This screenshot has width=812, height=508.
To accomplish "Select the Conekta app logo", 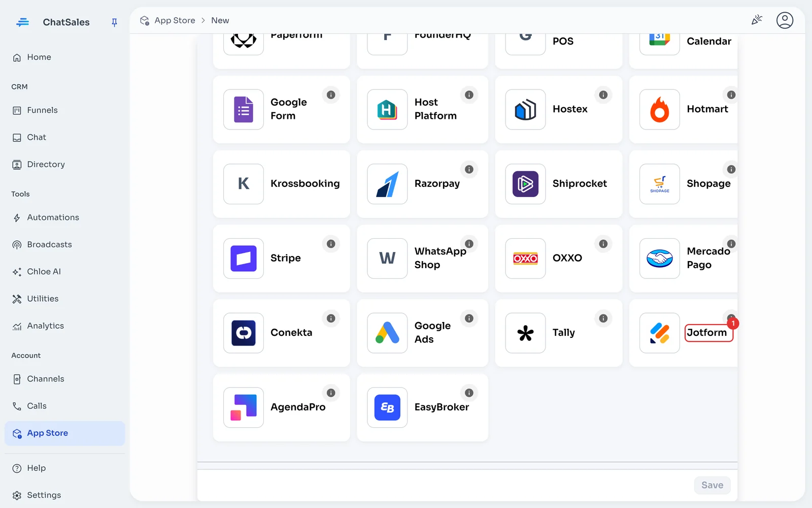I will [244, 333].
